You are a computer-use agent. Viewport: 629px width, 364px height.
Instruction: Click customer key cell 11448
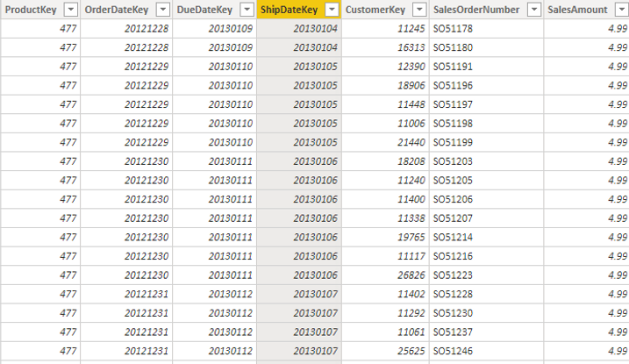click(385, 104)
